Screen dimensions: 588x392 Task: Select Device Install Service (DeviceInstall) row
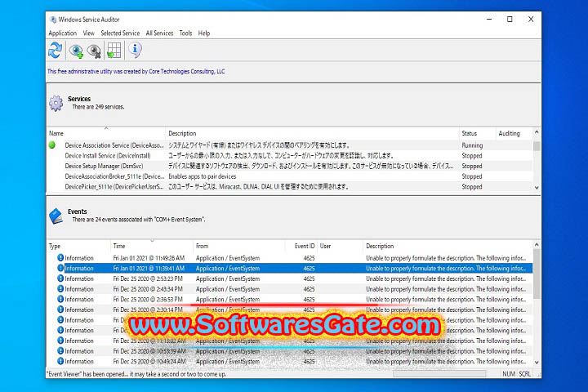(x=289, y=156)
